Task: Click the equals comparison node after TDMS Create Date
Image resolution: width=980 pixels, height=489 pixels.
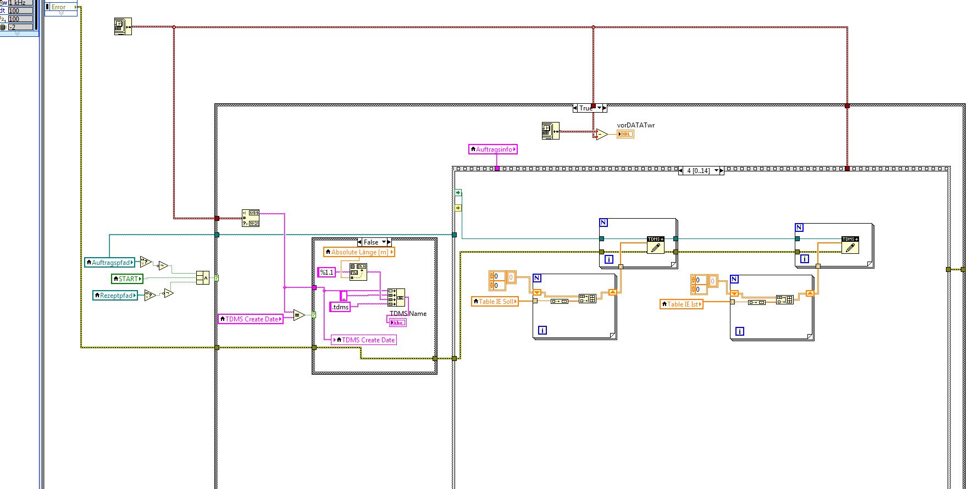Action: tap(299, 315)
